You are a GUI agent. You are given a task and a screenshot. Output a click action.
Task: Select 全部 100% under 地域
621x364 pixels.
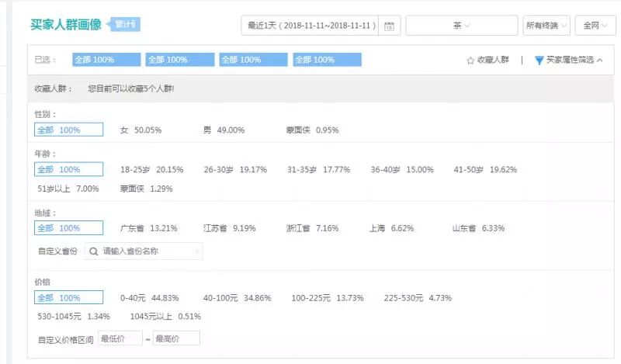69,227
